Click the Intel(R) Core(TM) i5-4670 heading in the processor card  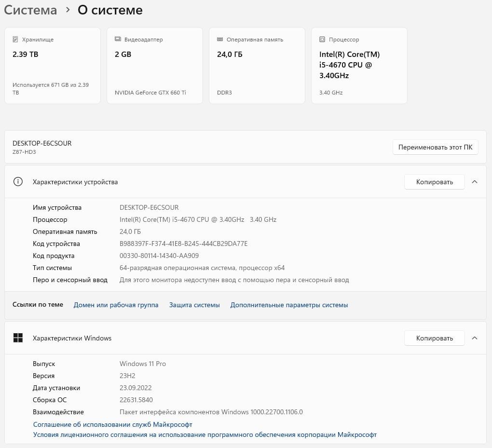[350, 65]
